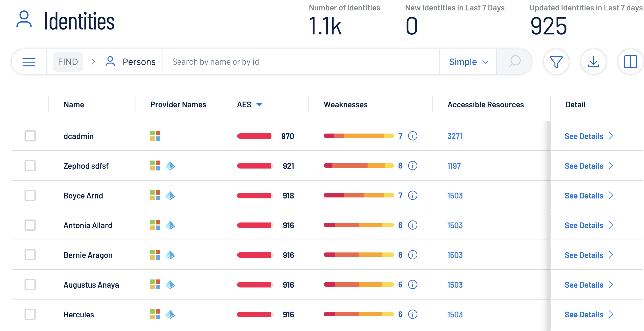Open the column layout icon

point(630,62)
